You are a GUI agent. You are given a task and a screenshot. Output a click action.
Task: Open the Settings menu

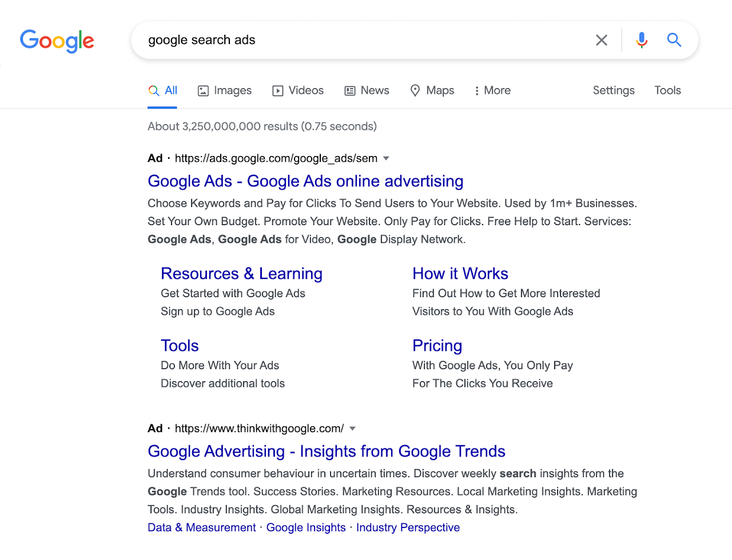coord(614,90)
